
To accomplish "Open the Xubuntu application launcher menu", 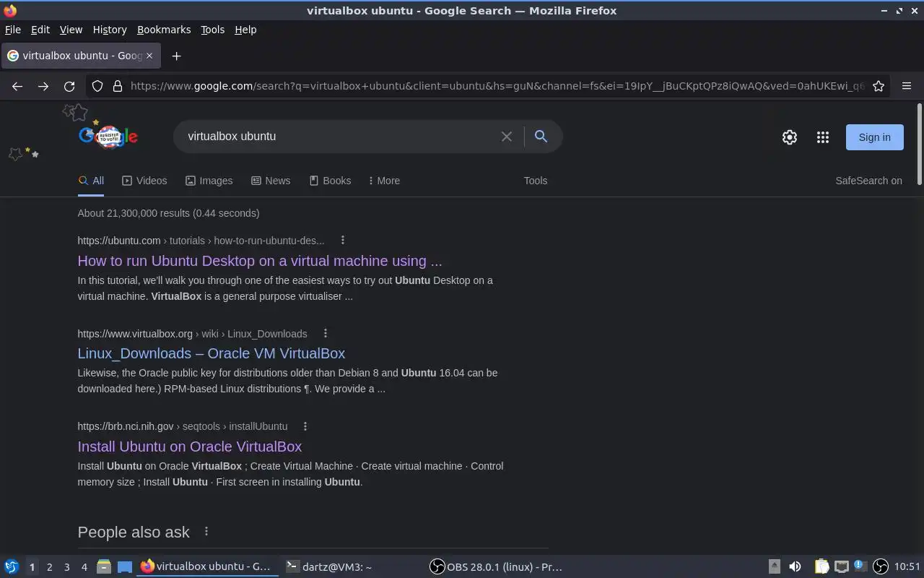I will [x=12, y=566].
